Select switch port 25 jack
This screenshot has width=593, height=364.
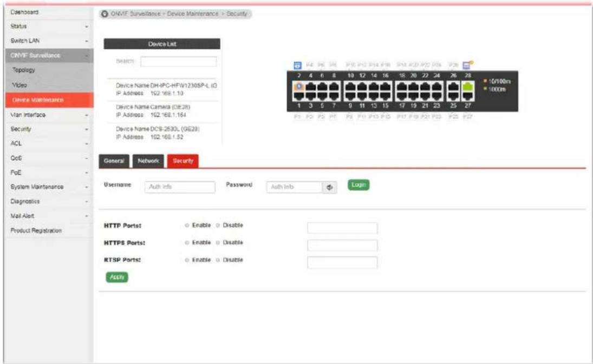tap(453, 96)
